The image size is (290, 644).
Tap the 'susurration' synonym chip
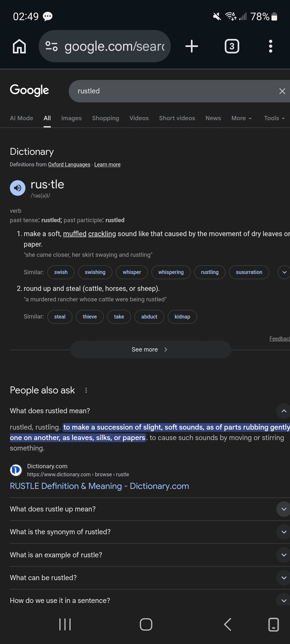click(249, 272)
